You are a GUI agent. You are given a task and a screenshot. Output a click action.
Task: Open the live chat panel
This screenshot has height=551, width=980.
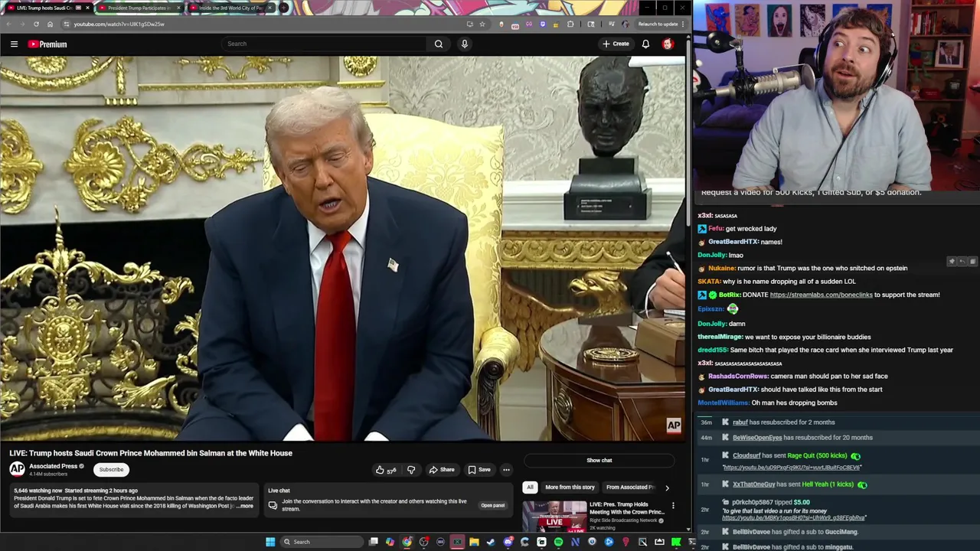tap(492, 505)
